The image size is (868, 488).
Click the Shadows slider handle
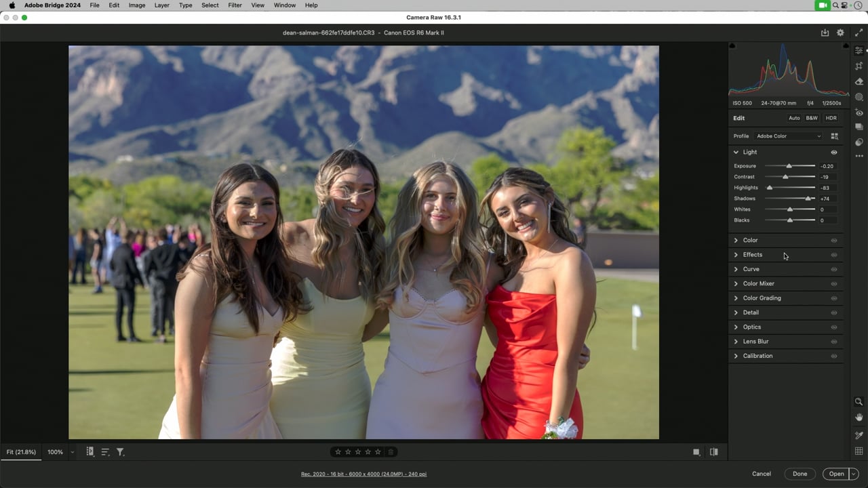pos(808,199)
